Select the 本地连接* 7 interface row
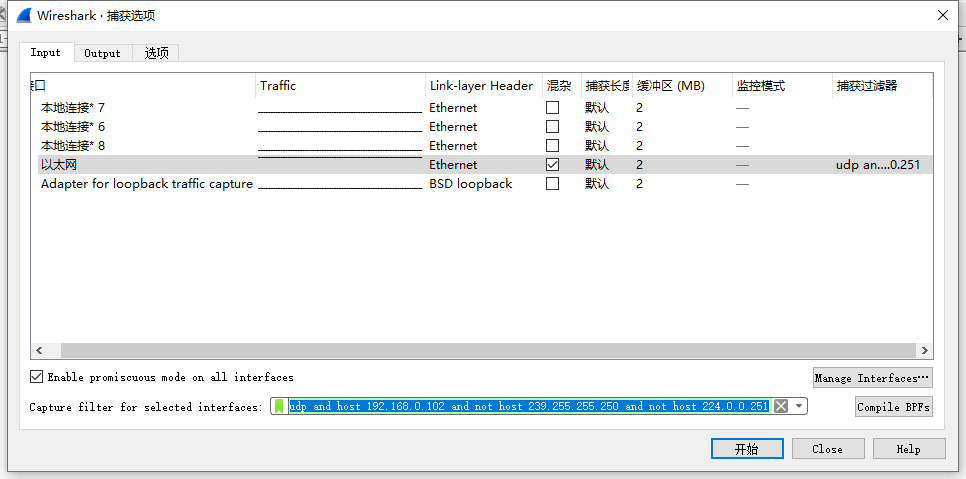 (482, 108)
